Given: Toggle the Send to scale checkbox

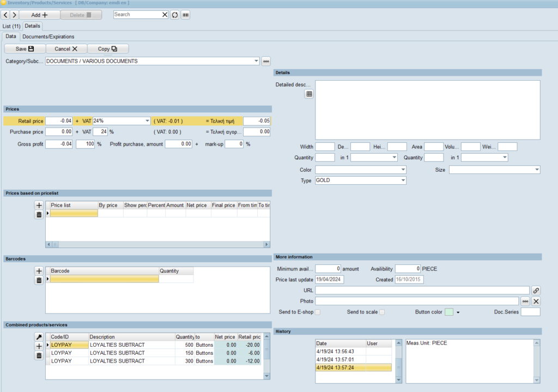Looking at the screenshot, I should point(382,312).
